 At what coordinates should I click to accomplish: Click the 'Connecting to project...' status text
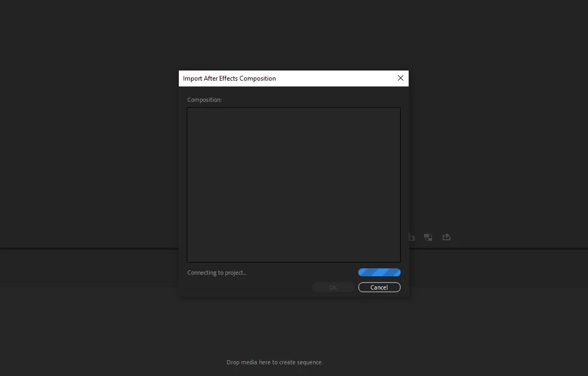217,273
